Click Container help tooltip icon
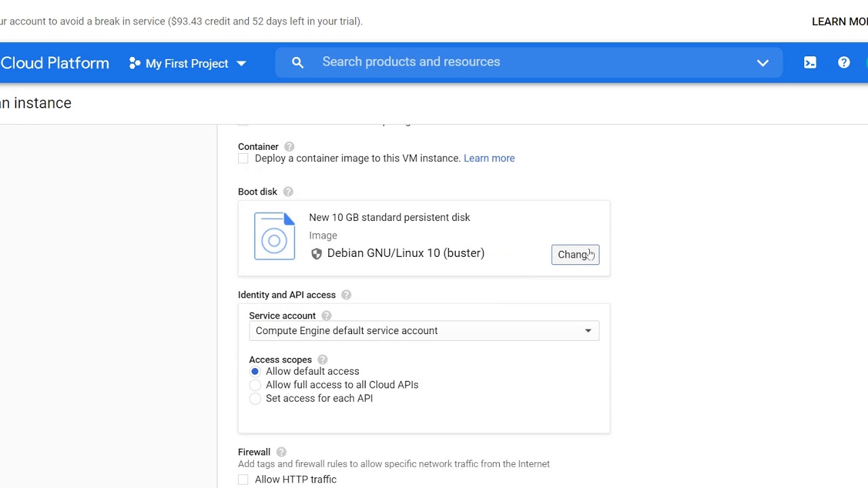This screenshot has width=868, height=488. [x=289, y=146]
